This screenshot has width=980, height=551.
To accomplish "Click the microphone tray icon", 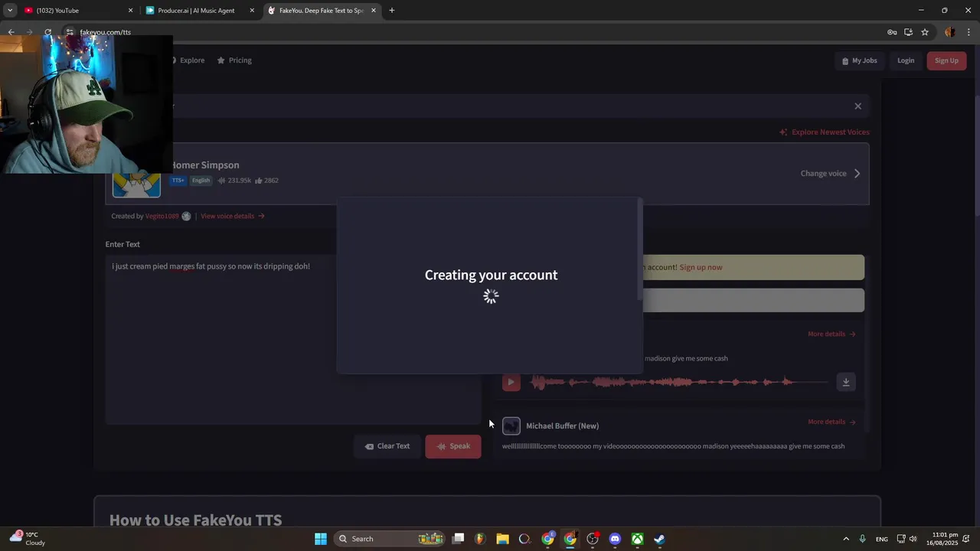I will click(863, 539).
